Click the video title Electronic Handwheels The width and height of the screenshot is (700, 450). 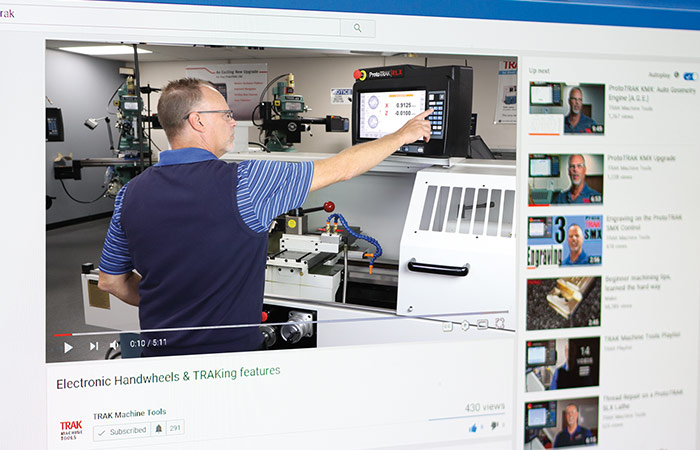coord(168,378)
